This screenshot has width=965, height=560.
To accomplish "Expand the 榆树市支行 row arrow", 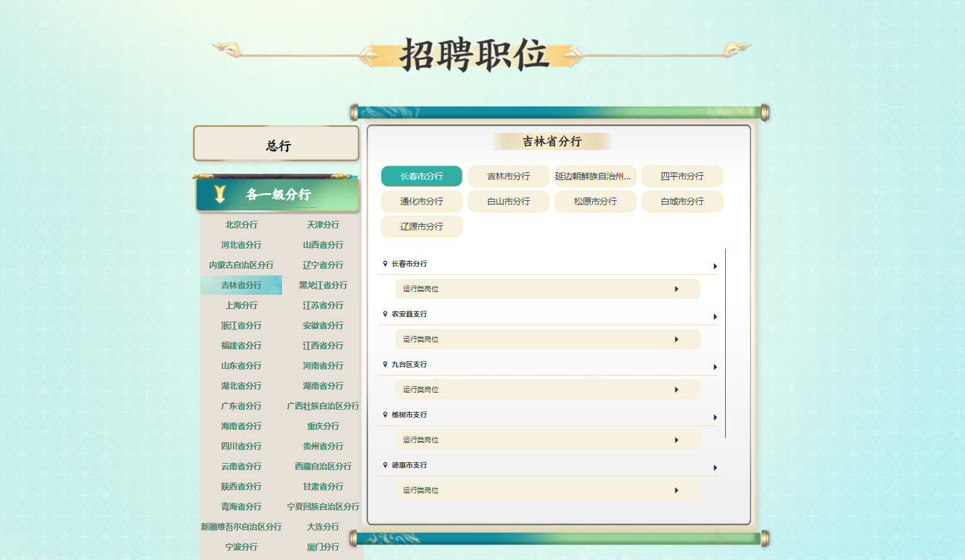I will tap(715, 417).
